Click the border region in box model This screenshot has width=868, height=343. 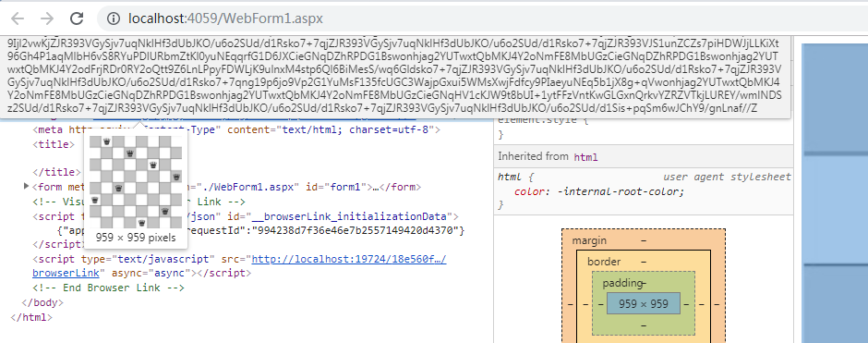click(604, 262)
